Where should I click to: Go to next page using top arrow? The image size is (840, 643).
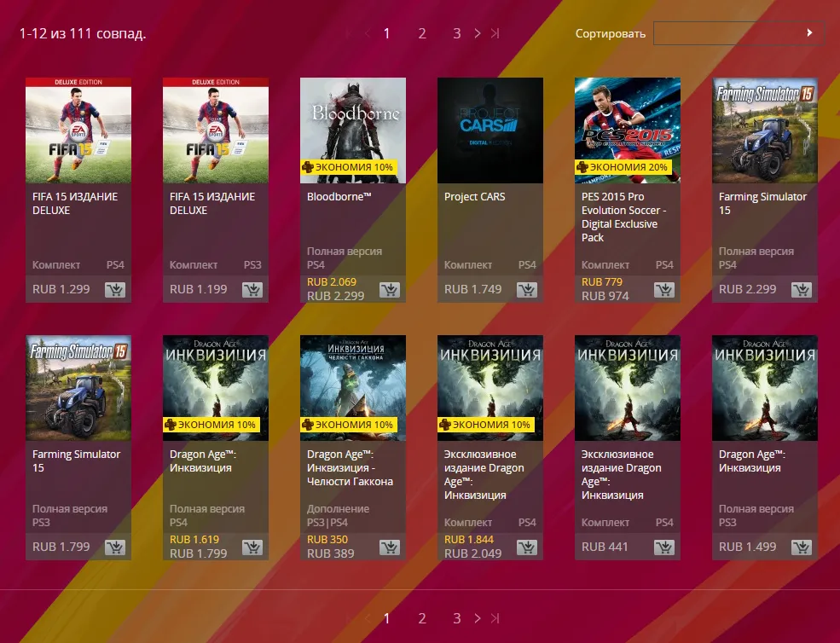pyautogui.click(x=478, y=33)
